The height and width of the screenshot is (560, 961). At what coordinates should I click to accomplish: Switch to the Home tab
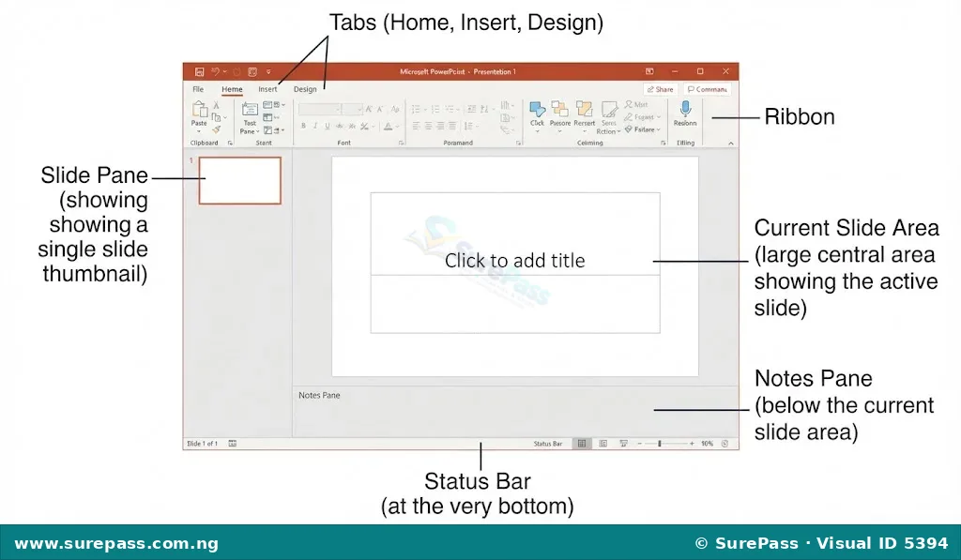tap(232, 89)
